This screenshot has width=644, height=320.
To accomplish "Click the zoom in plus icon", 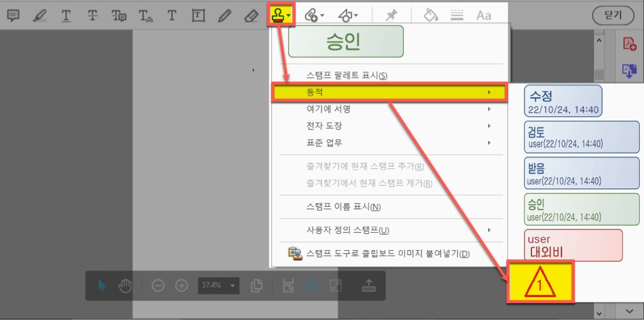I will (x=182, y=285).
